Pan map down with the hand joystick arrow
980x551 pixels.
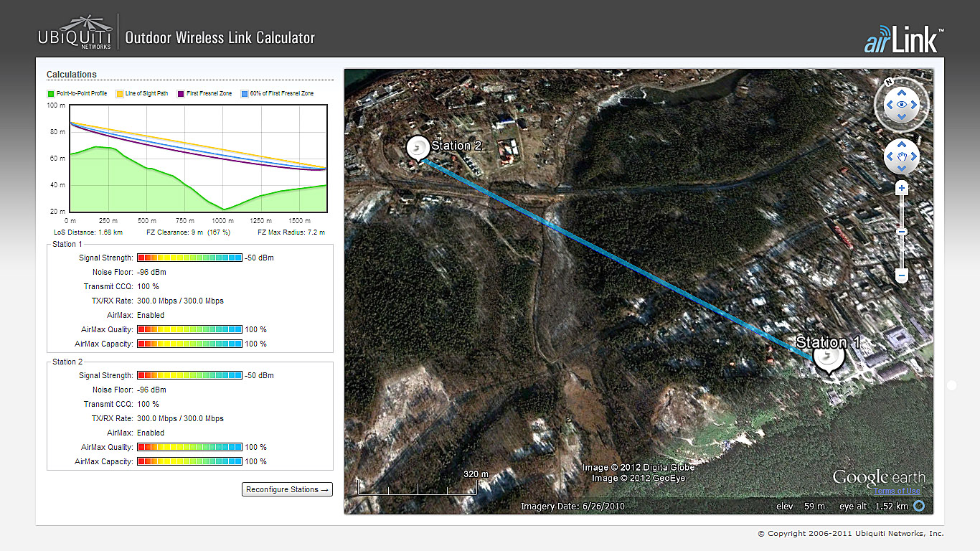tap(902, 167)
